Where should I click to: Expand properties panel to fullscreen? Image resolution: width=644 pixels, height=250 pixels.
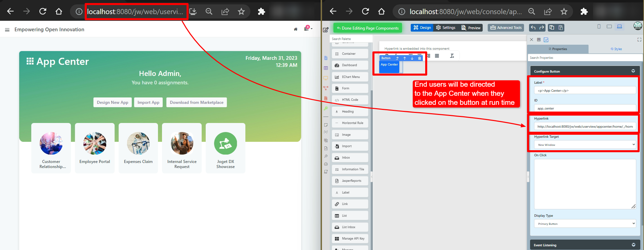(x=639, y=40)
